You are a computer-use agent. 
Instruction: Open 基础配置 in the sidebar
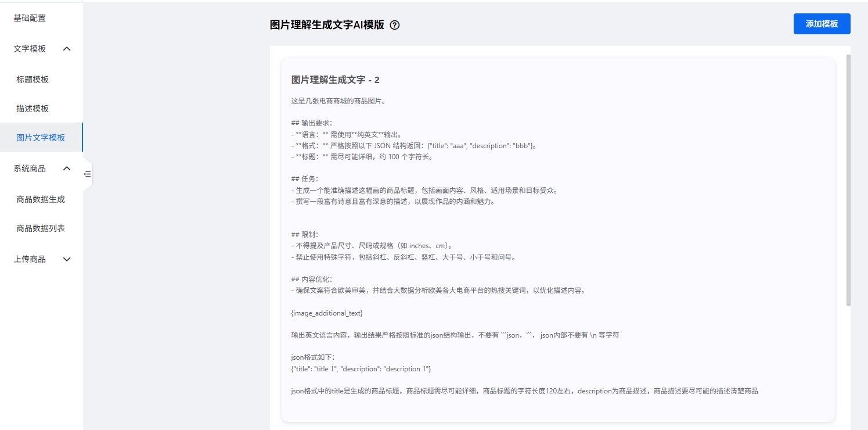coord(30,18)
